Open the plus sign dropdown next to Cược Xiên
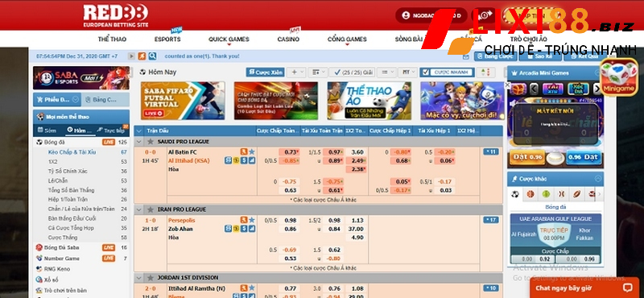644x298 pixels. [x=296, y=72]
